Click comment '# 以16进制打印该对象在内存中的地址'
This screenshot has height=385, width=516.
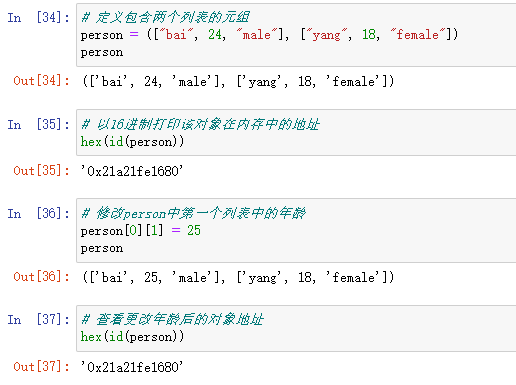(x=200, y=124)
